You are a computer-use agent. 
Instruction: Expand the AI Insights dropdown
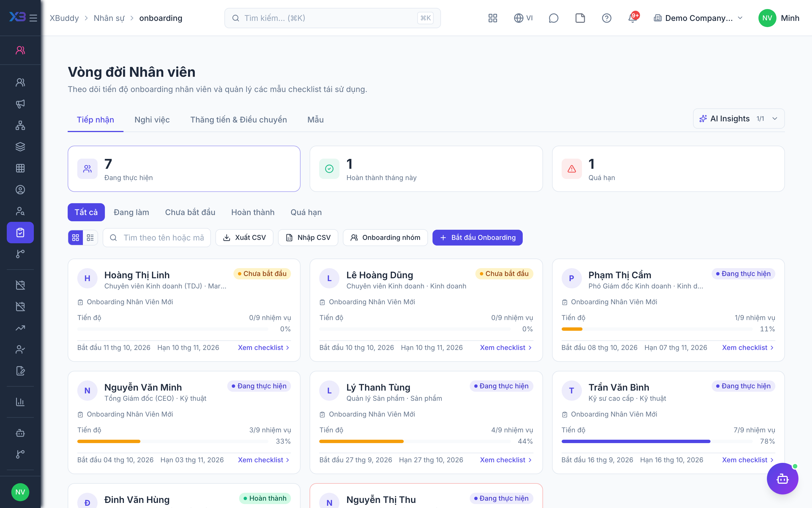(x=738, y=119)
